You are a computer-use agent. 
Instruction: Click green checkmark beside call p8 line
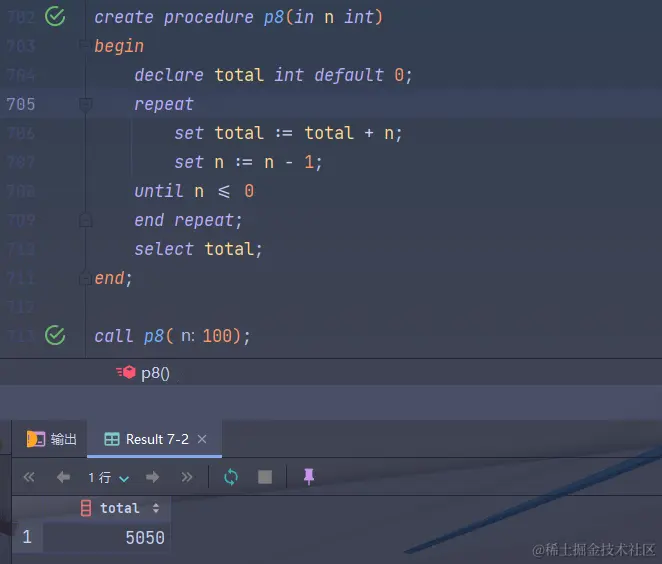(55, 336)
